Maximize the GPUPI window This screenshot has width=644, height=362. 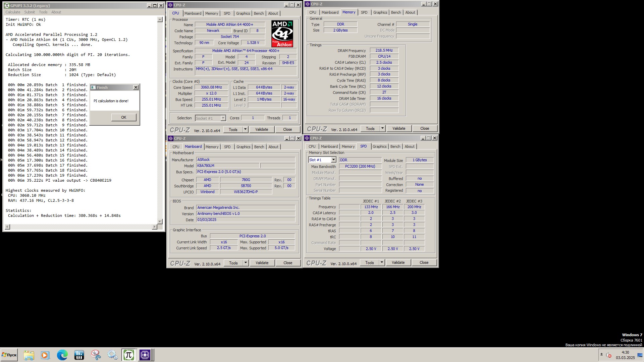pos(155,5)
